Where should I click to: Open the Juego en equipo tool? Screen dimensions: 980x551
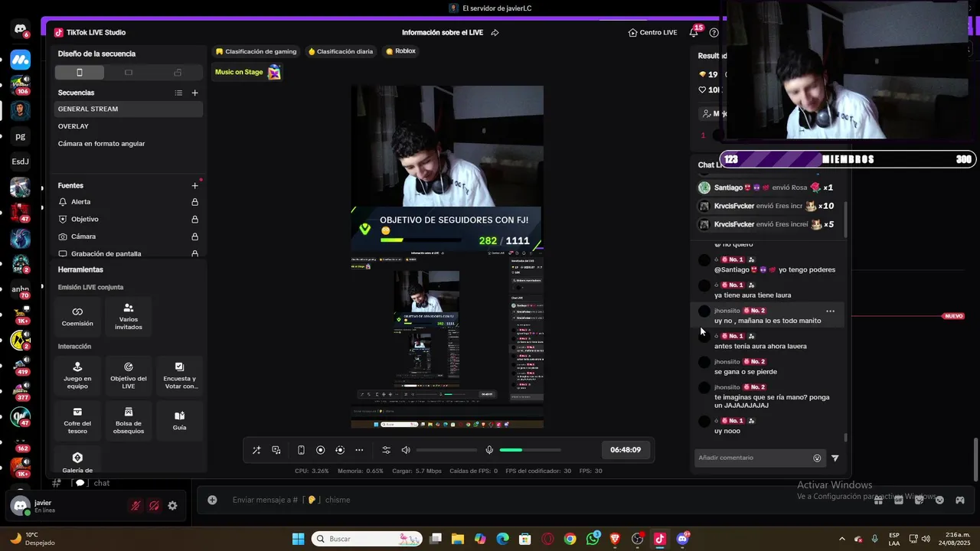(77, 376)
